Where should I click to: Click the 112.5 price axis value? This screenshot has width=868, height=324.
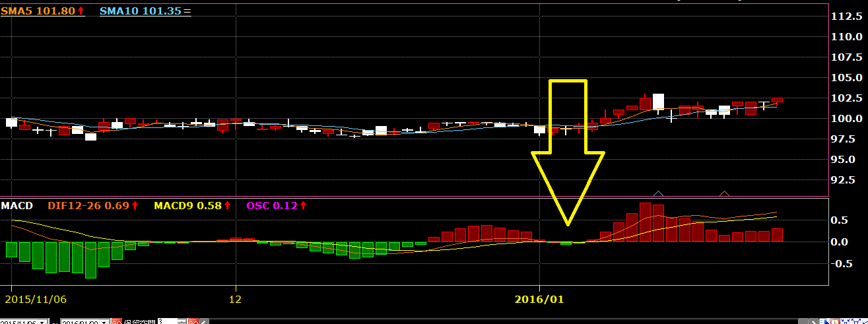pos(846,16)
